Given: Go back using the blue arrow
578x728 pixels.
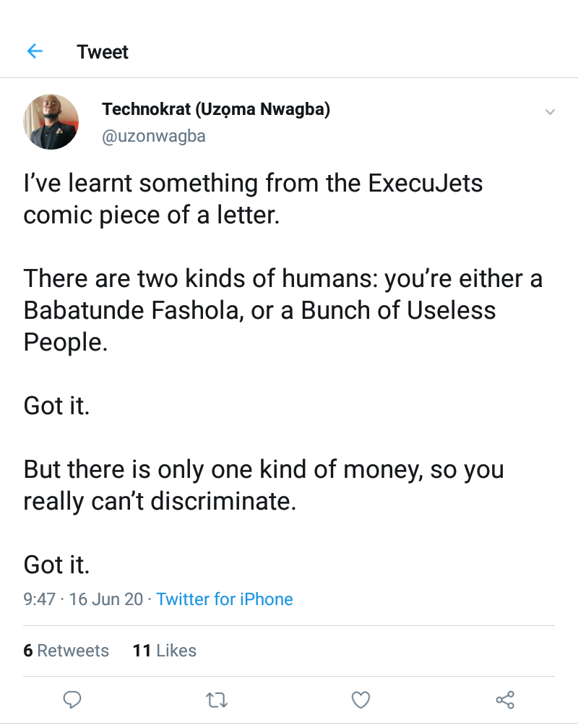Looking at the screenshot, I should click(x=35, y=51).
